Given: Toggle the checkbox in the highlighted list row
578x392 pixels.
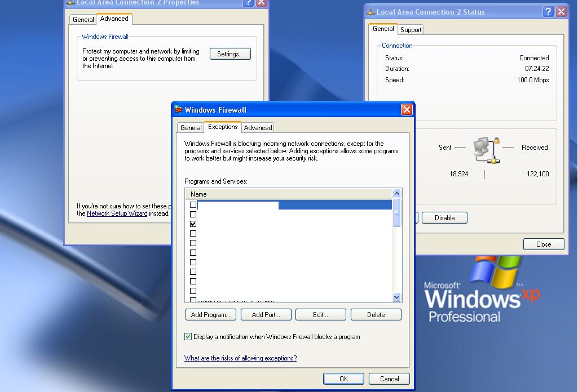Looking at the screenshot, I should point(193,204).
